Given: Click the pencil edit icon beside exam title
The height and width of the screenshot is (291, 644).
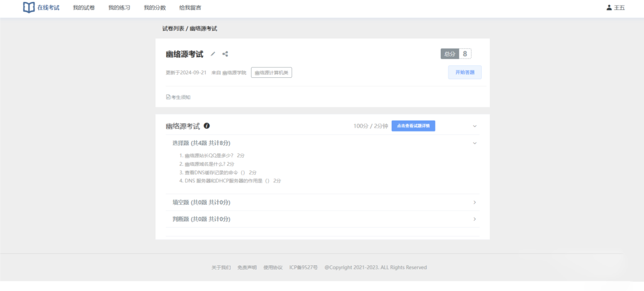Looking at the screenshot, I should click(x=213, y=54).
